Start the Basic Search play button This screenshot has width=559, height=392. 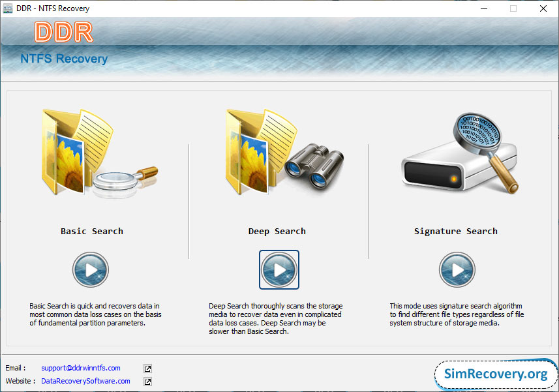pos(90,269)
